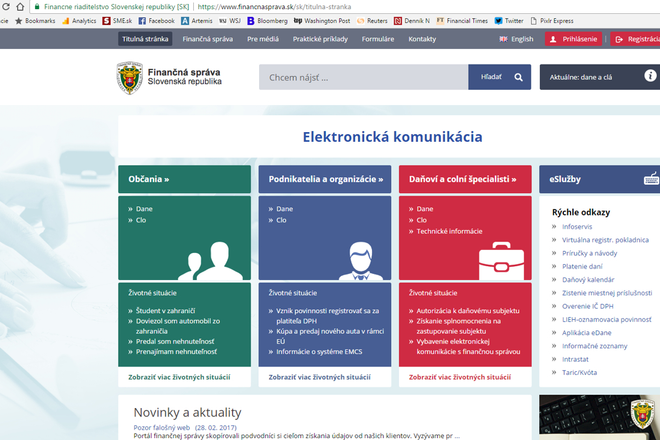The image size is (660, 440).
Task: Open the Formuláre menu item
Action: point(378,39)
